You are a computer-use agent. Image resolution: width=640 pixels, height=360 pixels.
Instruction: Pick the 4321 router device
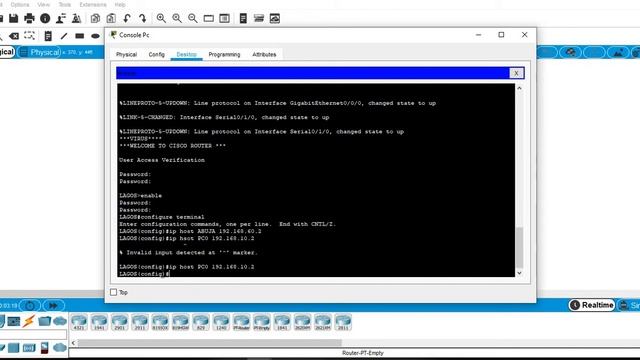click(79, 322)
